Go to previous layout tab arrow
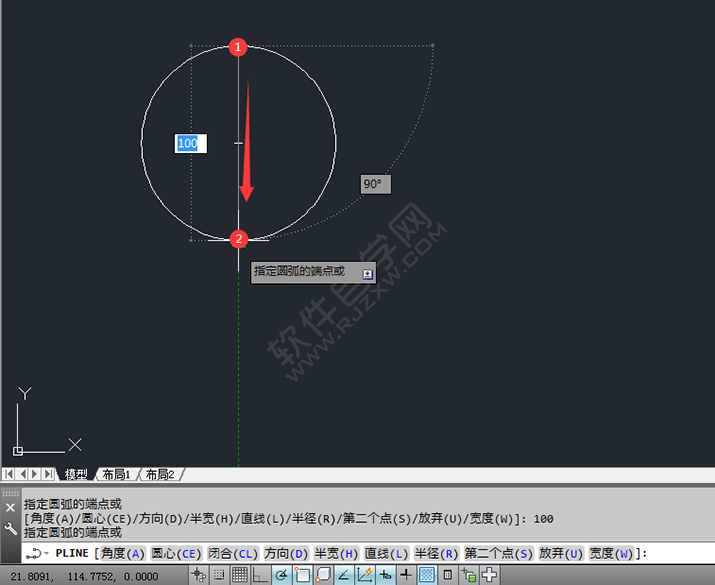This screenshot has width=715, height=585. click(x=22, y=474)
